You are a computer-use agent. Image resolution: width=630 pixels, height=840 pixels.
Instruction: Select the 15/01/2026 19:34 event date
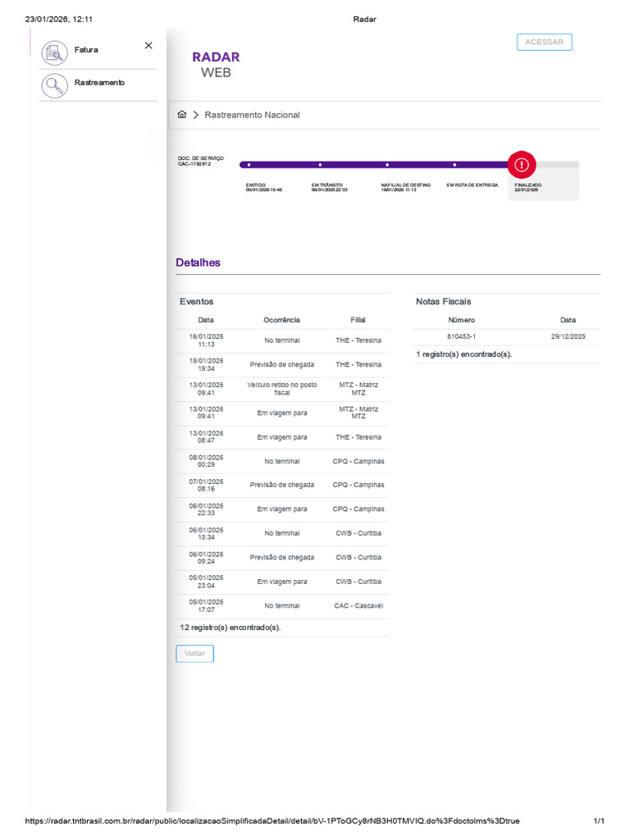[206, 364]
